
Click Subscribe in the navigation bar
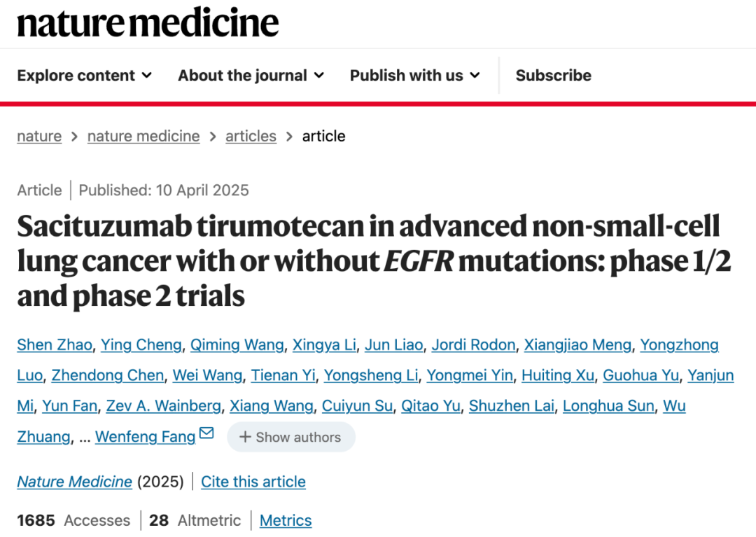pos(554,75)
